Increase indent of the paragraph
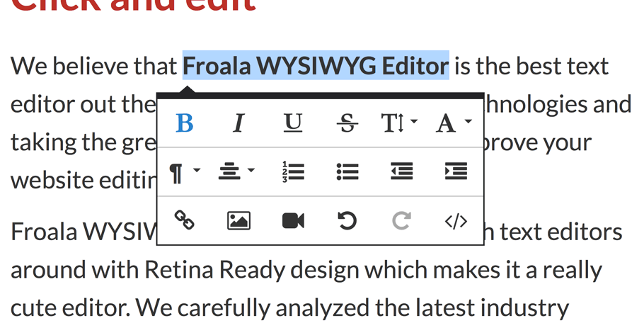The height and width of the screenshot is (328, 644). click(456, 172)
